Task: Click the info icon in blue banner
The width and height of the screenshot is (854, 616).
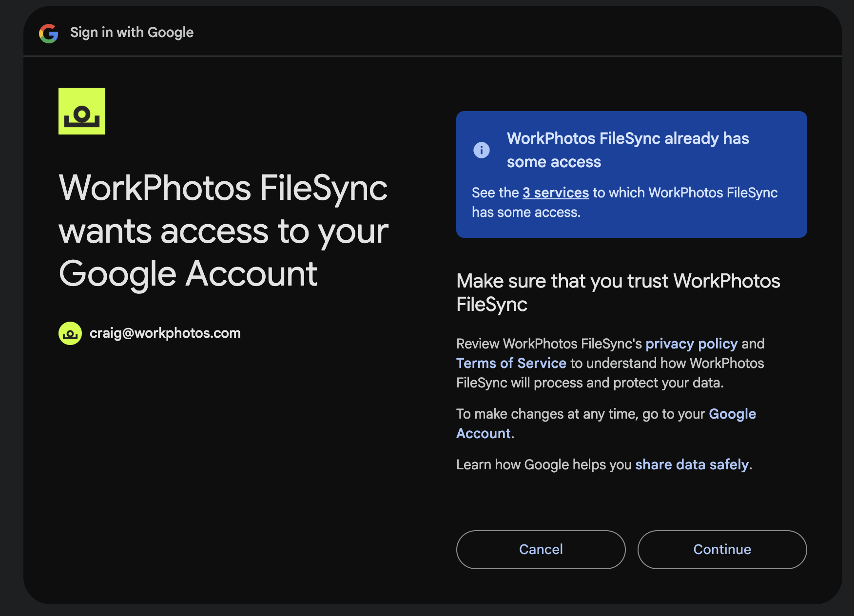Action: pos(482,150)
